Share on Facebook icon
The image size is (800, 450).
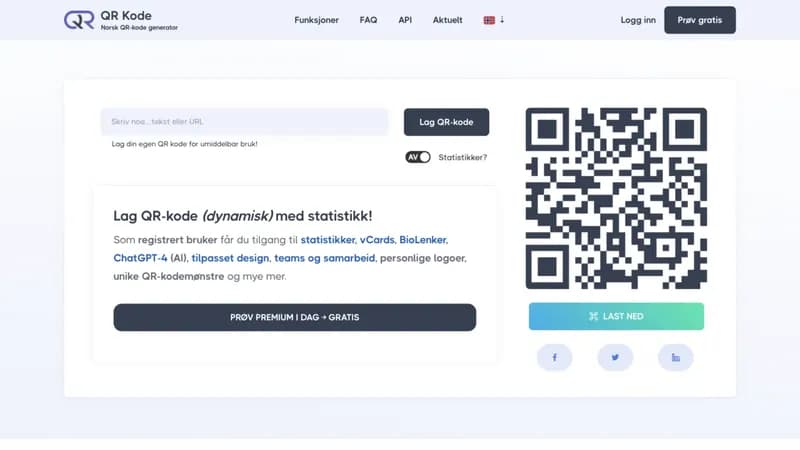click(x=555, y=357)
